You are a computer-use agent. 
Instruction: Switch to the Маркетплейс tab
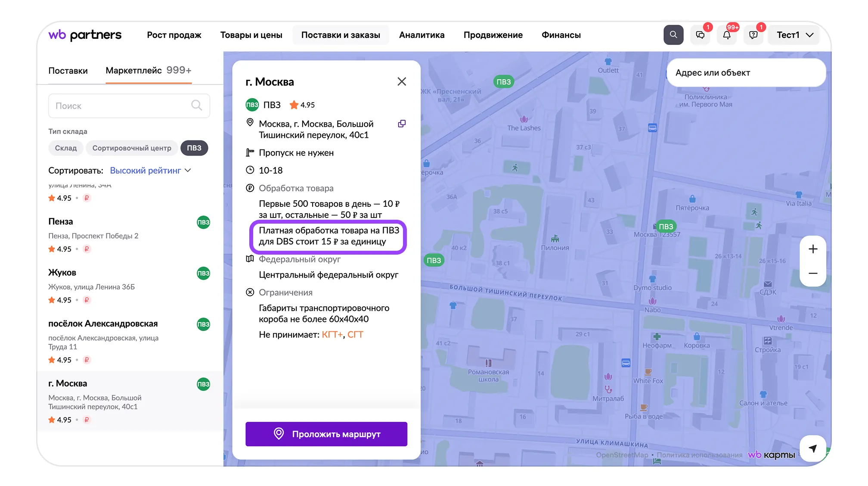click(x=149, y=70)
